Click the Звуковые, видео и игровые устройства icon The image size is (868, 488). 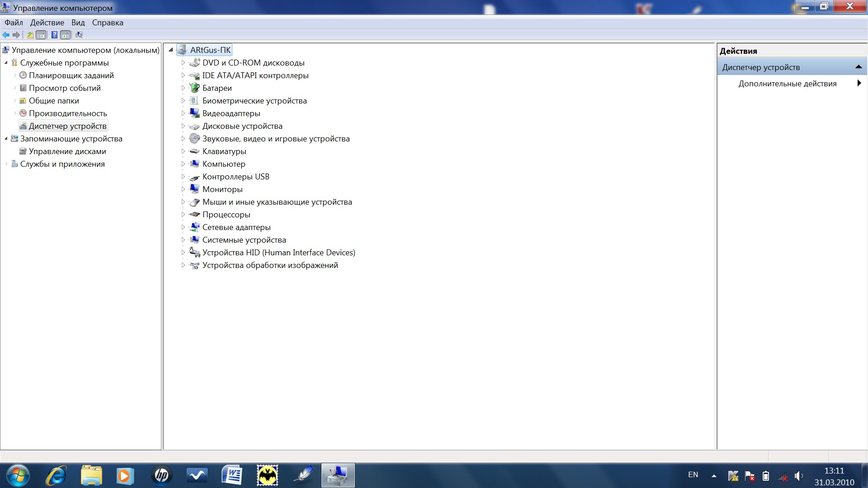(x=194, y=138)
